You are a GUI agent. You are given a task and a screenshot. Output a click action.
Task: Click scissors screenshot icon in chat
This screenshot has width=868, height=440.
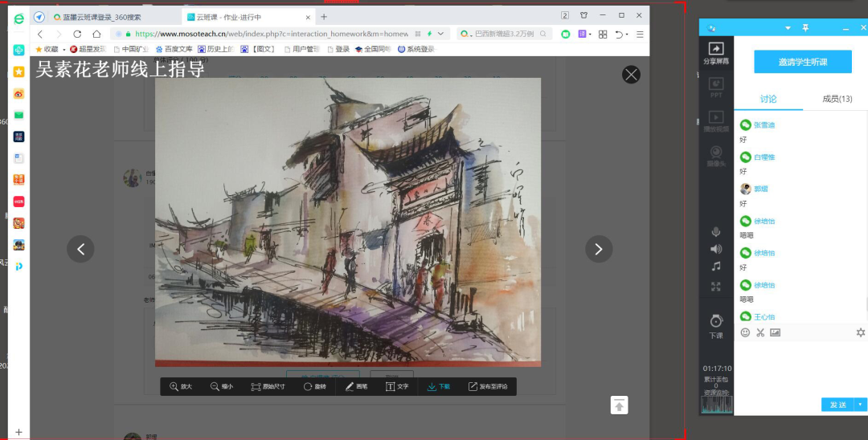tap(760, 332)
